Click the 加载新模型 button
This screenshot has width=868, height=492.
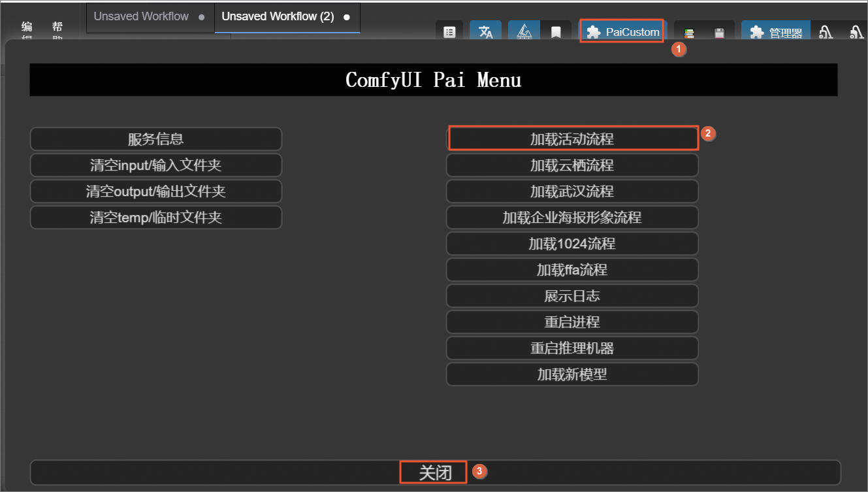click(x=572, y=374)
